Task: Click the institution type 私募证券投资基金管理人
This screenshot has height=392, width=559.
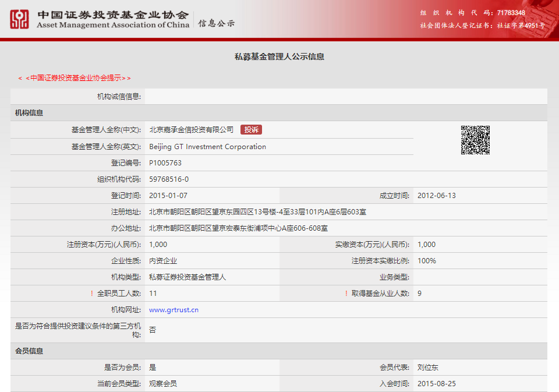Action: click(187, 277)
